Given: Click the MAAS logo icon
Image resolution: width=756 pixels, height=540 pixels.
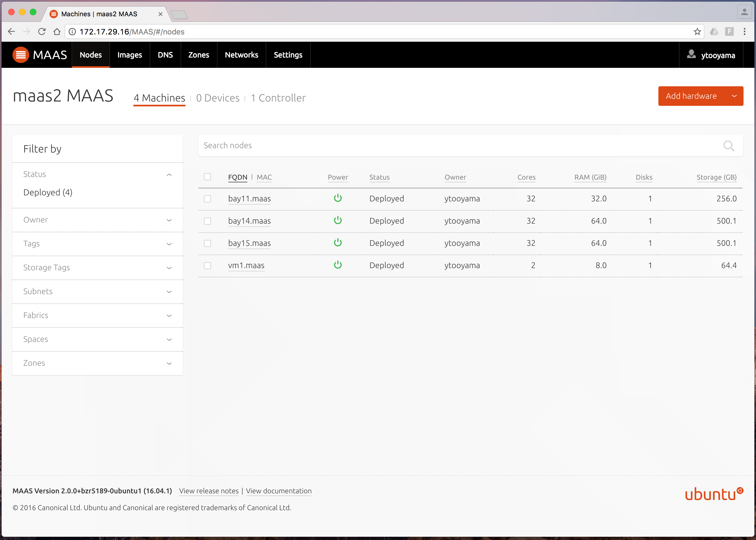Looking at the screenshot, I should point(21,55).
